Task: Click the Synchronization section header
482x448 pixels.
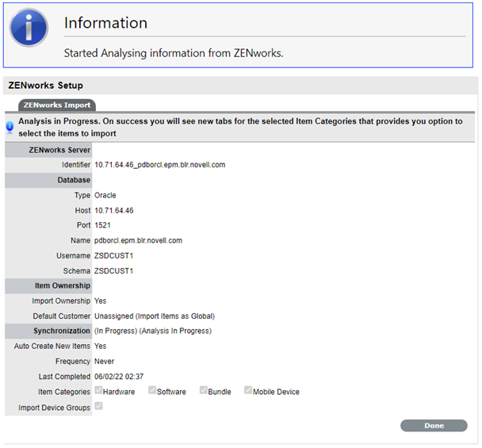Action: coord(48,331)
